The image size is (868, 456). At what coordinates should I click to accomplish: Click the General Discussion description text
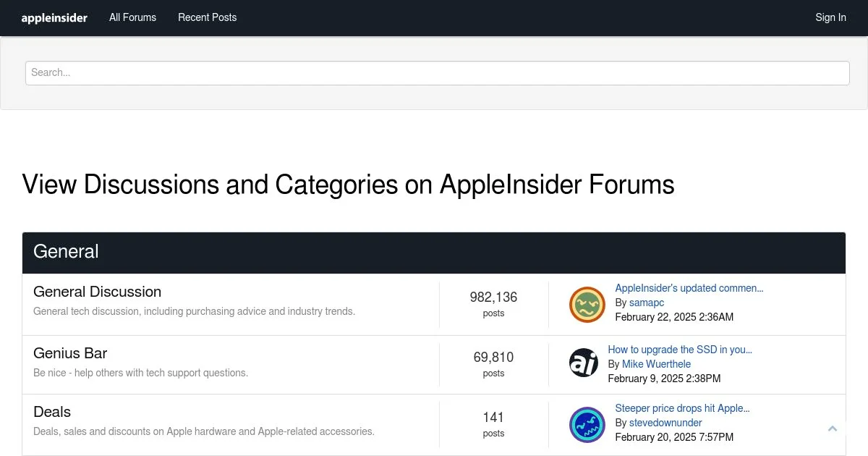pyautogui.click(x=194, y=311)
